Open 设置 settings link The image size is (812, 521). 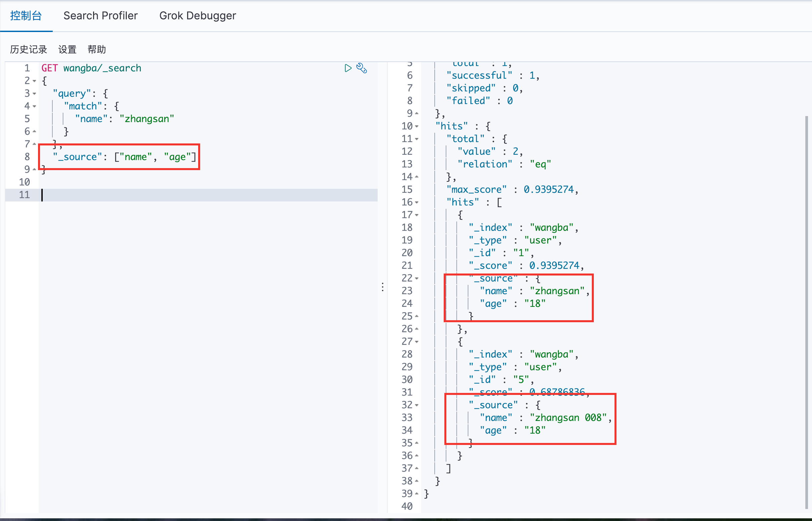(x=67, y=50)
